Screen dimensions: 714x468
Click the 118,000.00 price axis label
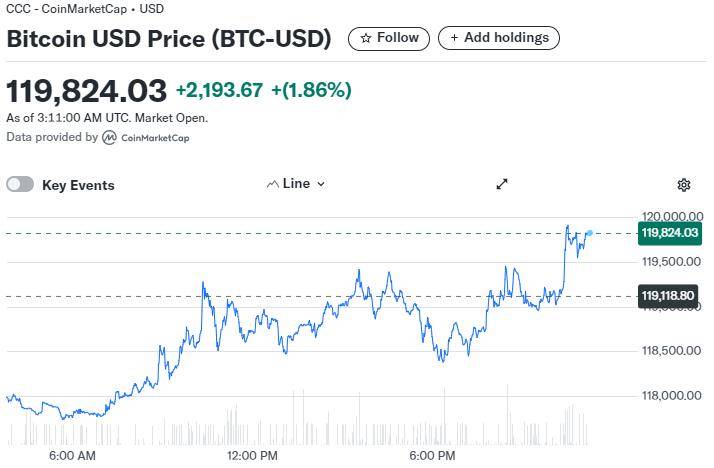671,395
